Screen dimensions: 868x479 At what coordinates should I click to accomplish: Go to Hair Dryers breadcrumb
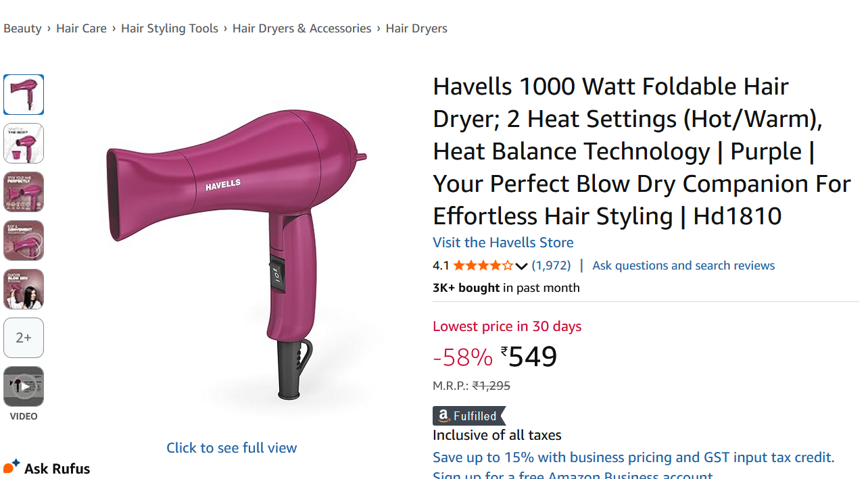416,28
